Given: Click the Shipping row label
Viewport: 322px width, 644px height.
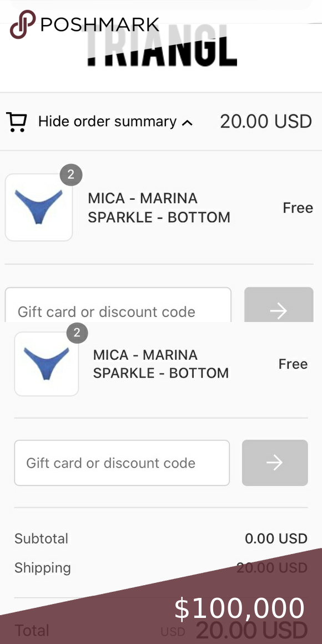Looking at the screenshot, I should 43,568.
